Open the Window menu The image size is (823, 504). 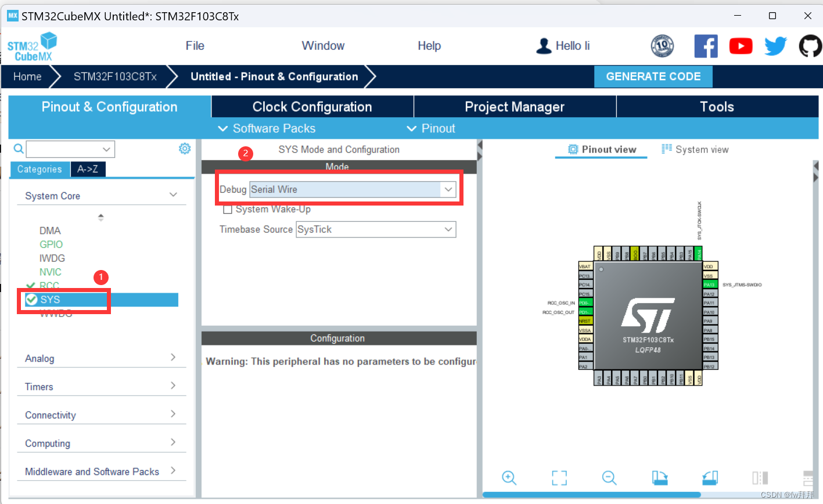click(323, 46)
